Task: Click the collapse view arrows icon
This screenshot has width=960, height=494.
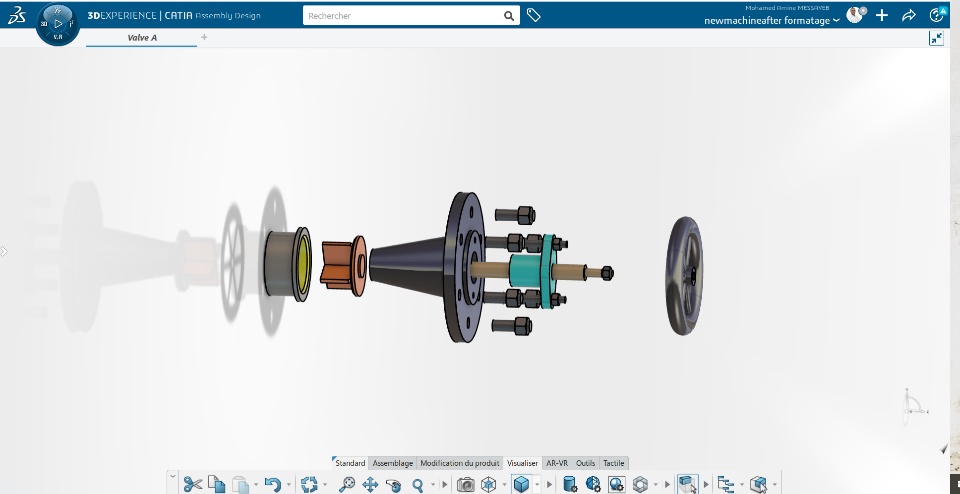Action: pyautogui.click(x=936, y=38)
